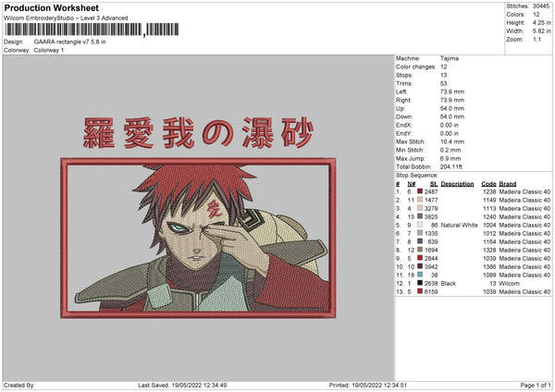
Task: Click the 'Natural White' description text
Action: [460, 225]
